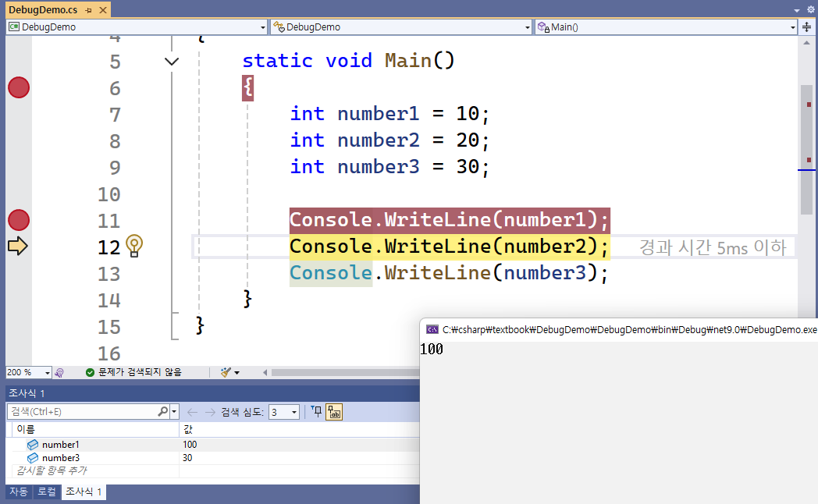Open the 200 % zoom level dropdown
The image size is (818, 504).
point(47,373)
